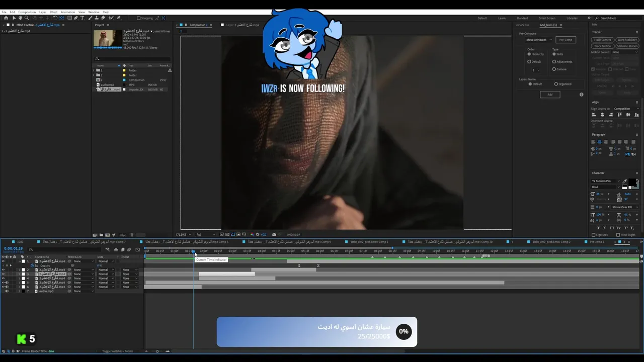
Task: Align layers to left edge in Align panel
Action: pos(594,115)
